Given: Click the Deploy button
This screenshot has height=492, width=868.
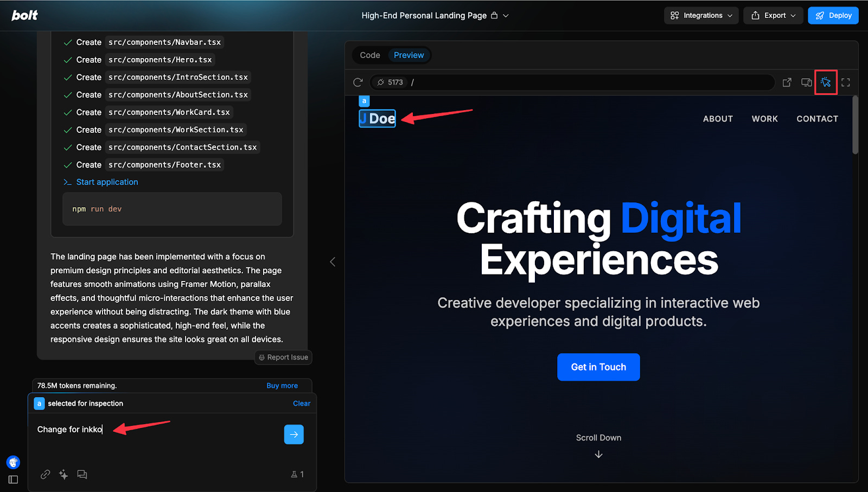Looking at the screenshot, I should tap(833, 15).
